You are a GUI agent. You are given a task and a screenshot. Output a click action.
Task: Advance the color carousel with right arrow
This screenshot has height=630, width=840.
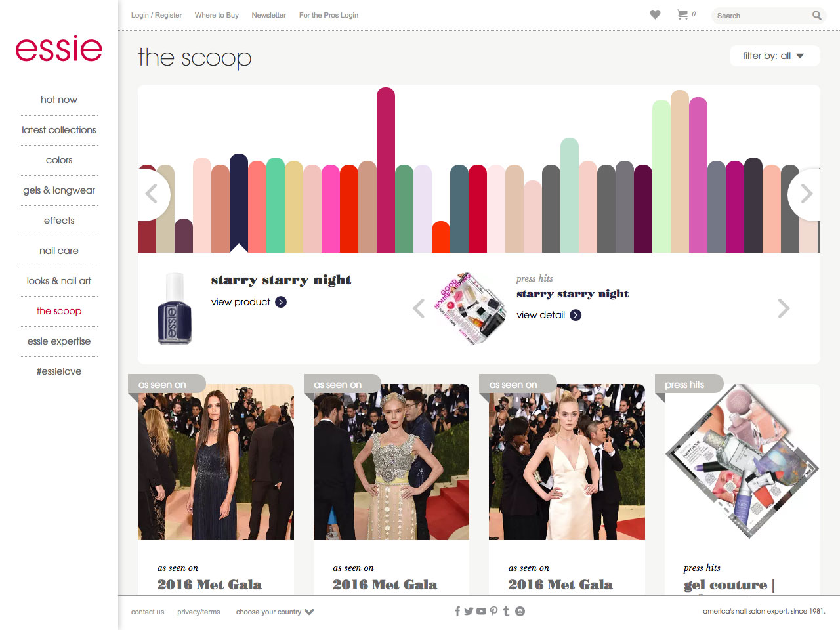(x=806, y=194)
